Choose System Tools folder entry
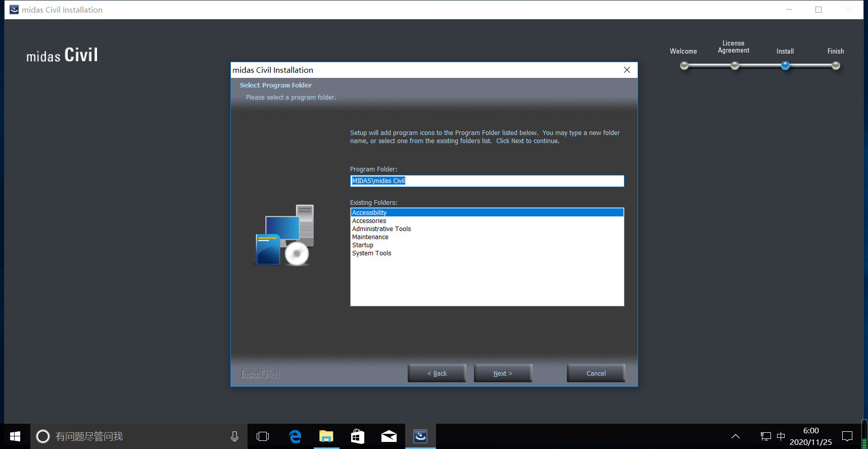Image resolution: width=868 pixels, height=449 pixels. tap(487, 253)
